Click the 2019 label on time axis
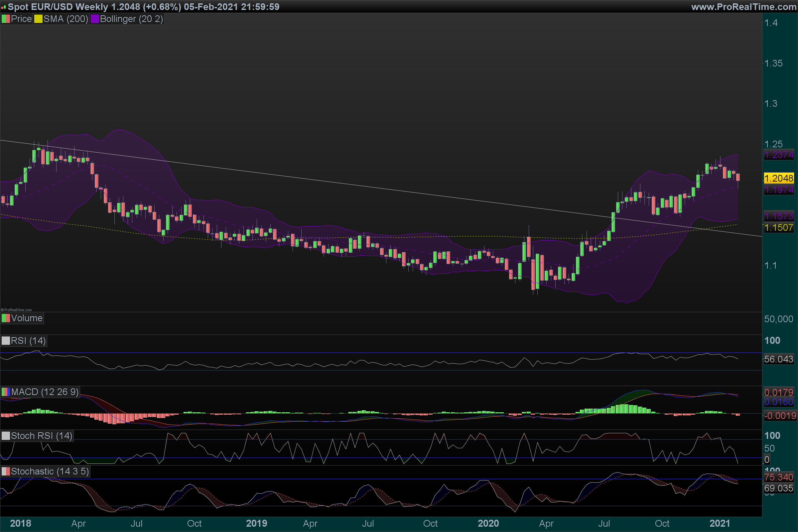Viewport: 798px width, 532px height. pos(256,523)
